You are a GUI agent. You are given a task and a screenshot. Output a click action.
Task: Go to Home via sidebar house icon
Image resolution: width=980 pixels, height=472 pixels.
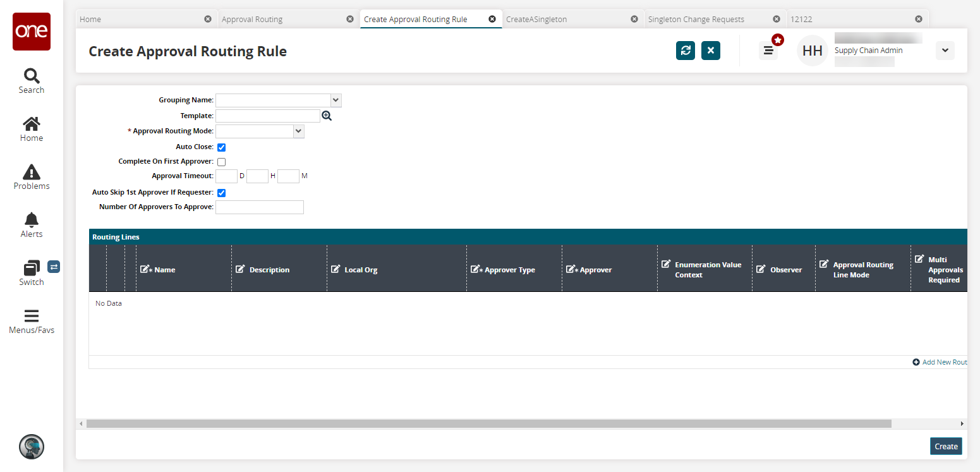[31, 124]
